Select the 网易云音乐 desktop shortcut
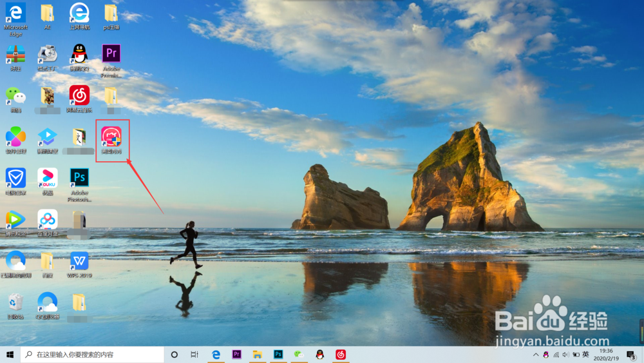The width and height of the screenshot is (644, 363). coord(79,99)
